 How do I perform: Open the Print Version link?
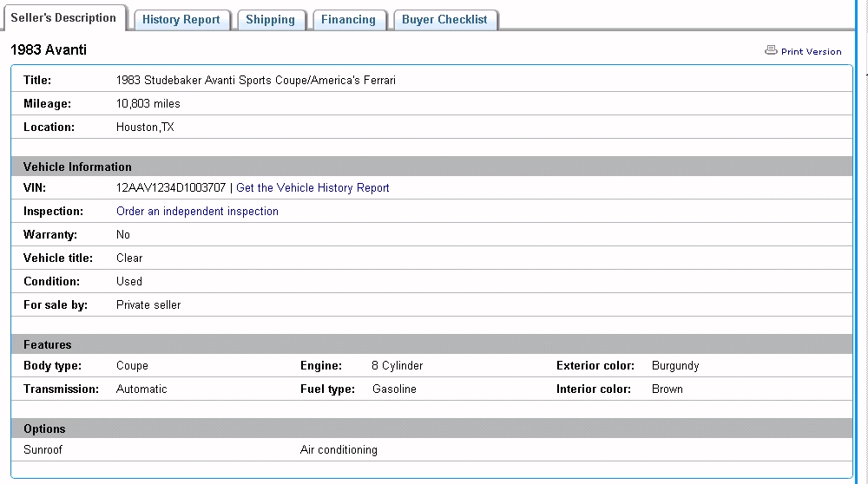click(x=811, y=51)
